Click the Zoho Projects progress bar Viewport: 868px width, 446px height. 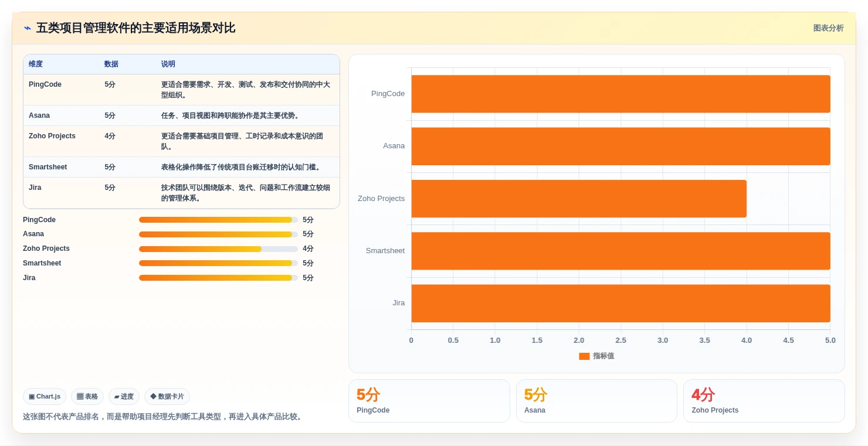[218, 248]
